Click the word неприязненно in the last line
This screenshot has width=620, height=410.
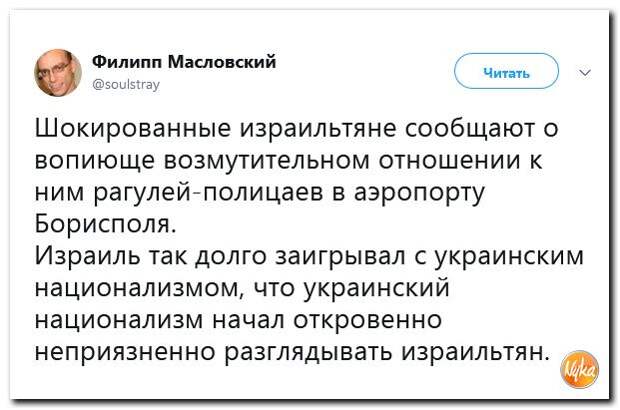pyautogui.click(x=126, y=352)
